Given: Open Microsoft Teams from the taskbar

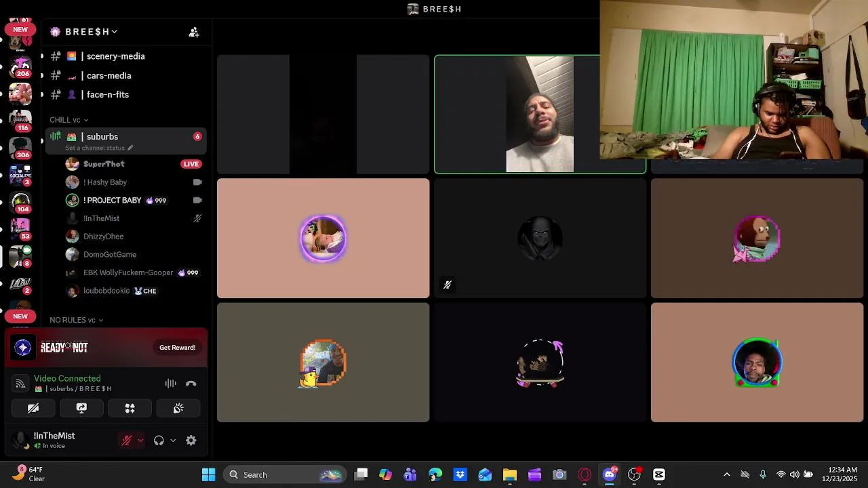Looking at the screenshot, I should tap(410, 475).
